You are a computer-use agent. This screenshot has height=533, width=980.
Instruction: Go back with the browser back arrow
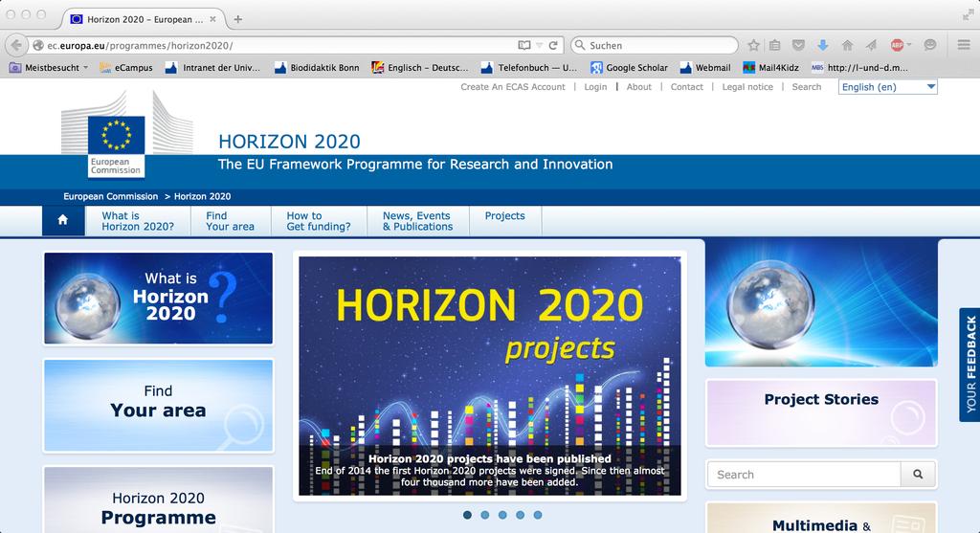(15, 45)
